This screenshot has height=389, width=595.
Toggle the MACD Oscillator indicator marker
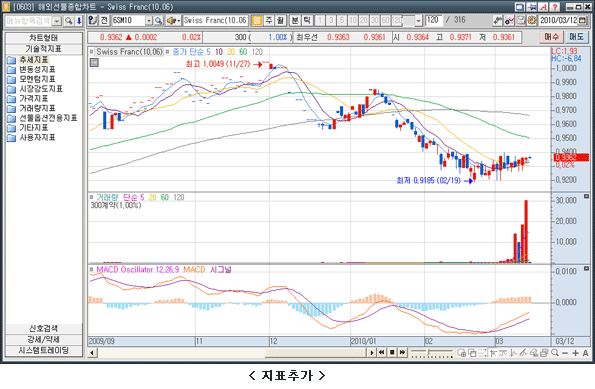point(91,269)
